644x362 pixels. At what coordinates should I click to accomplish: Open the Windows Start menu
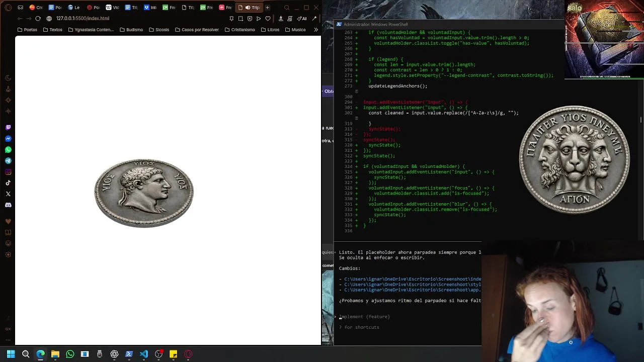point(11,354)
